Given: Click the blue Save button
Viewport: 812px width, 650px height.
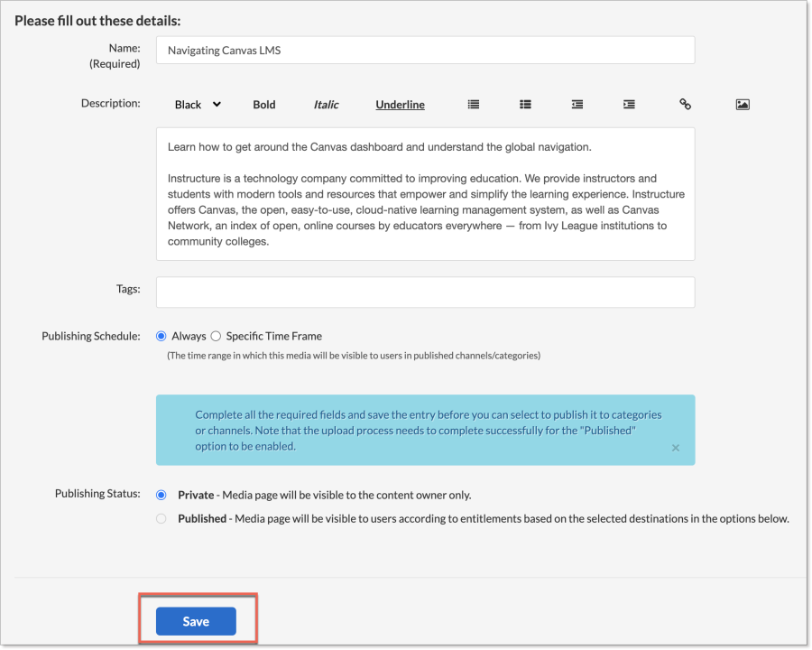Looking at the screenshot, I should click(196, 621).
